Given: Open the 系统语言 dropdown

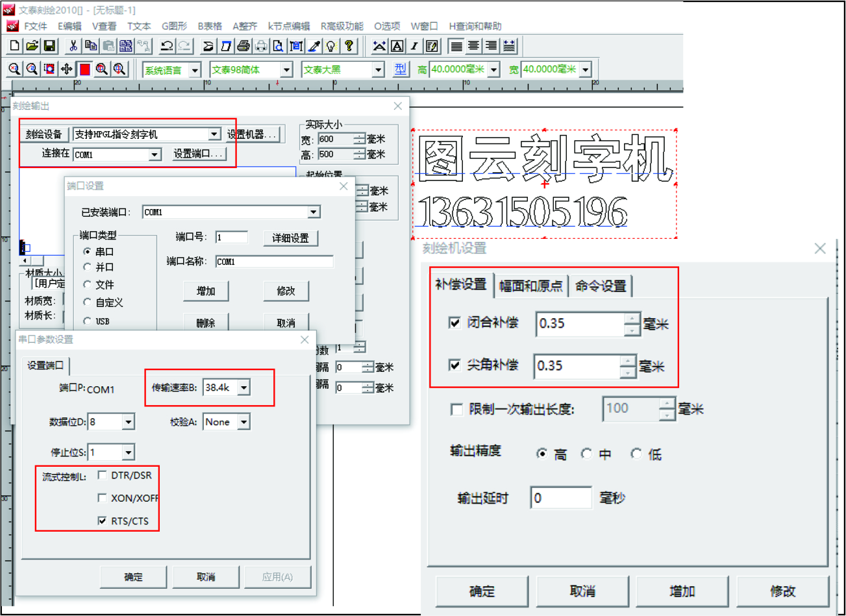Looking at the screenshot, I should [x=195, y=69].
